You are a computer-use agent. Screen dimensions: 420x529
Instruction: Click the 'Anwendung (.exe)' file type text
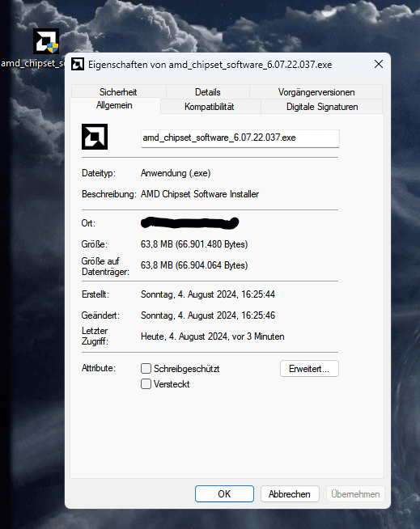pyautogui.click(x=176, y=173)
